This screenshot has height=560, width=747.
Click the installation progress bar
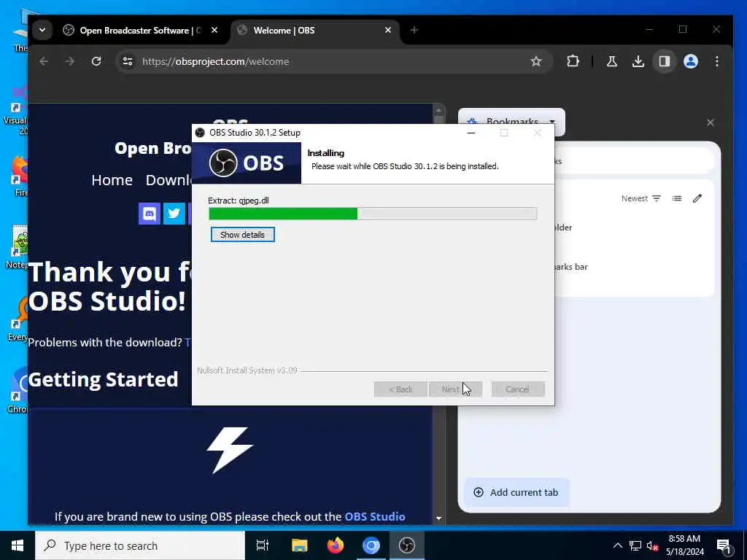pyautogui.click(x=373, y=214)
